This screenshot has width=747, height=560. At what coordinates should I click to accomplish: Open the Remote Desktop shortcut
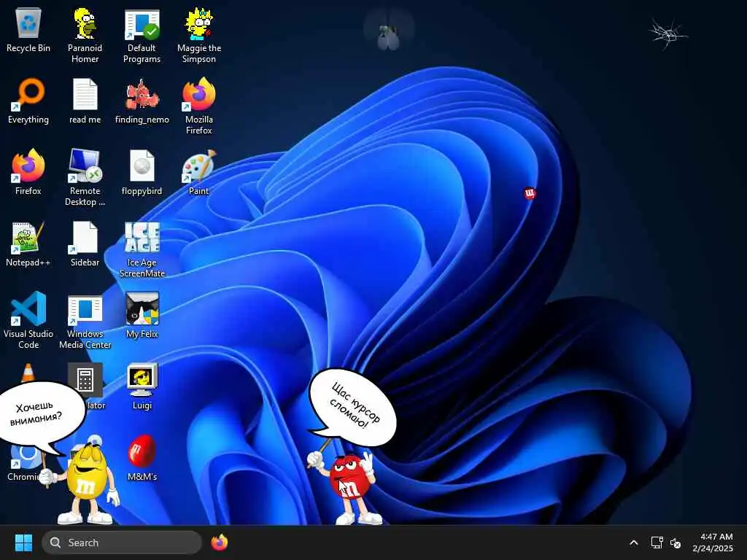pos(85,178)
